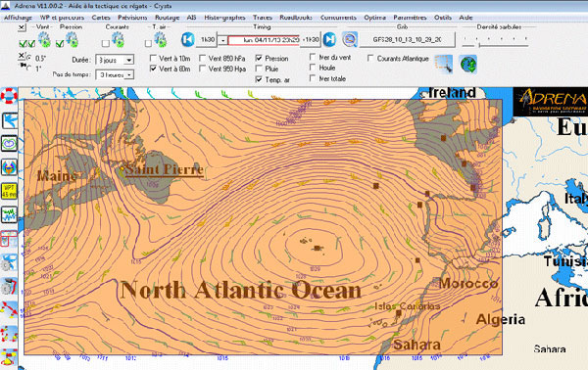Click the yellow WPT waypoint icon

10,191
